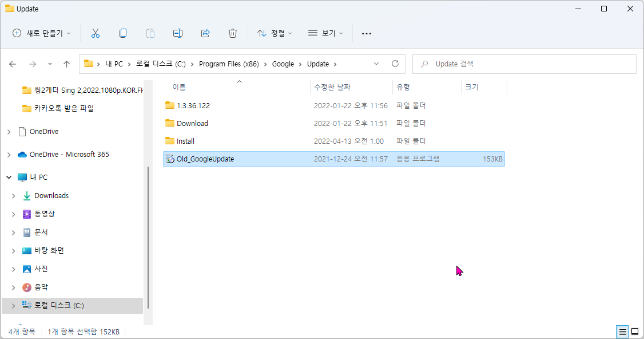Click the Update 검색 search field
644x339 pixels.
[x=524, y=64]
